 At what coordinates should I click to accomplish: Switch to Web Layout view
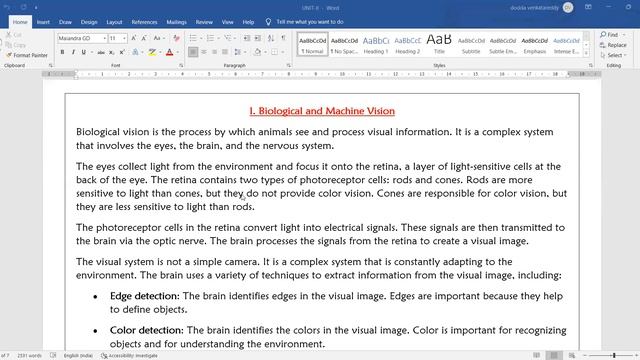572,356
